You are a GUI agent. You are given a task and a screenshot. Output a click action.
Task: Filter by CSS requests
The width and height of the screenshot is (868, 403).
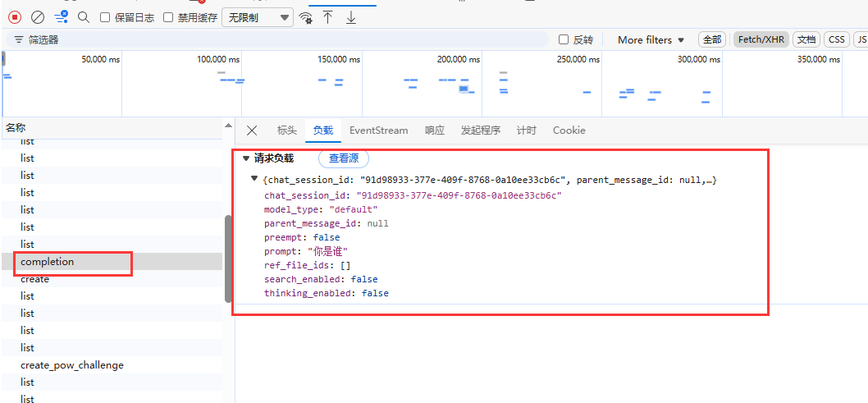pos(837,40)
